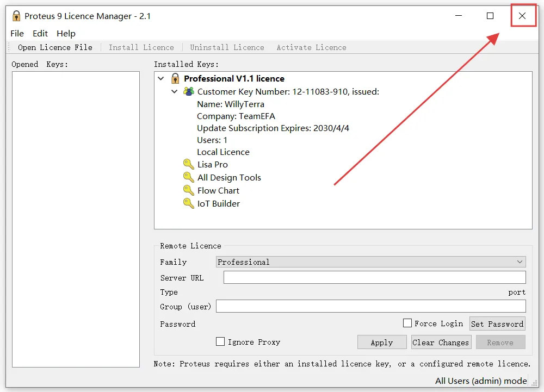Select the IoT Builder key icon

tap(188, 203)
